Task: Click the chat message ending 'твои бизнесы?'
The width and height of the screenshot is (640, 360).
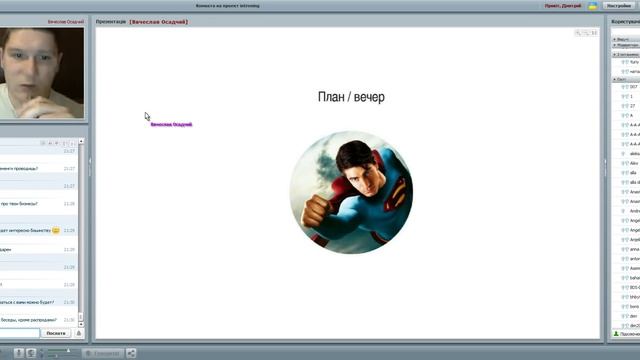Action: pos(19,203)
